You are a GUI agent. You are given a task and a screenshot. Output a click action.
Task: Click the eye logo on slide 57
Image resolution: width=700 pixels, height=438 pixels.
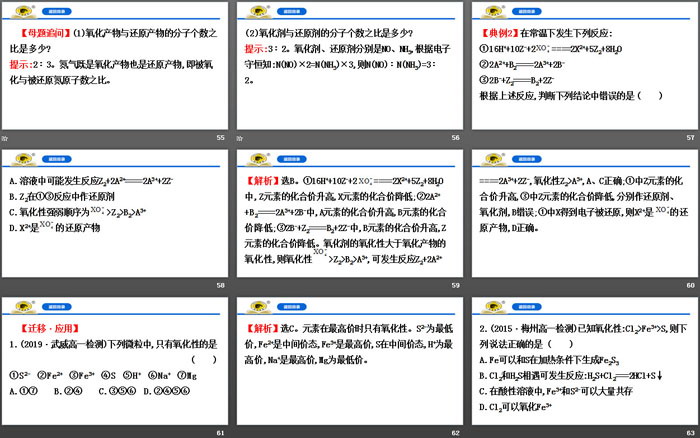pos(494,12)
